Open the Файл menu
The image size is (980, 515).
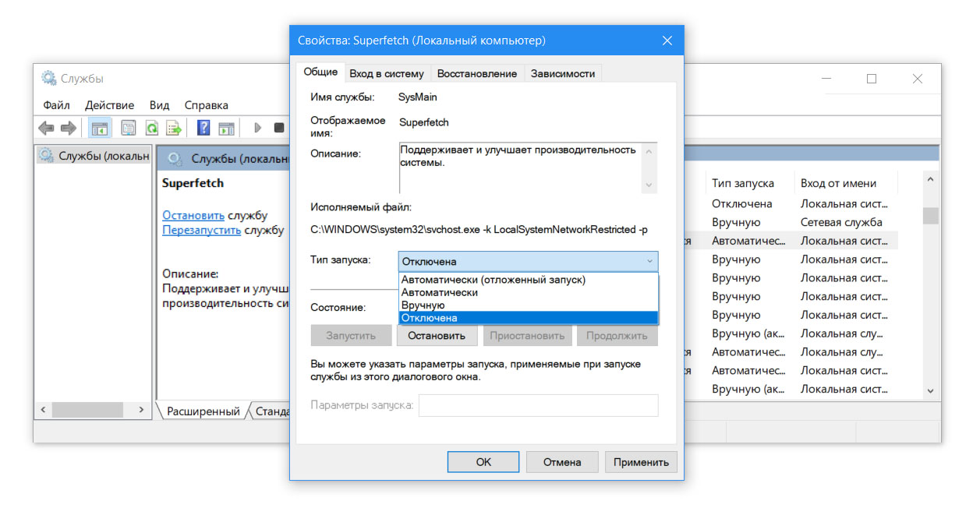(56, 105)
